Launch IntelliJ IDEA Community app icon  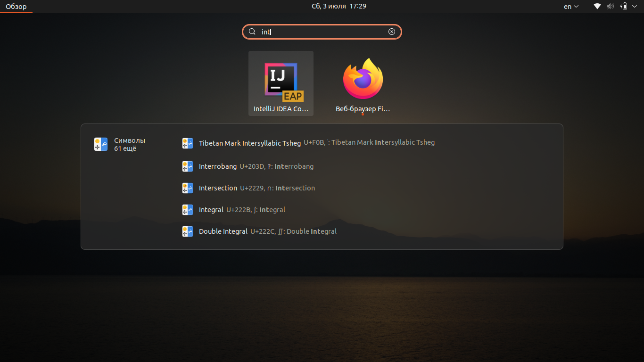coord(281,82)
